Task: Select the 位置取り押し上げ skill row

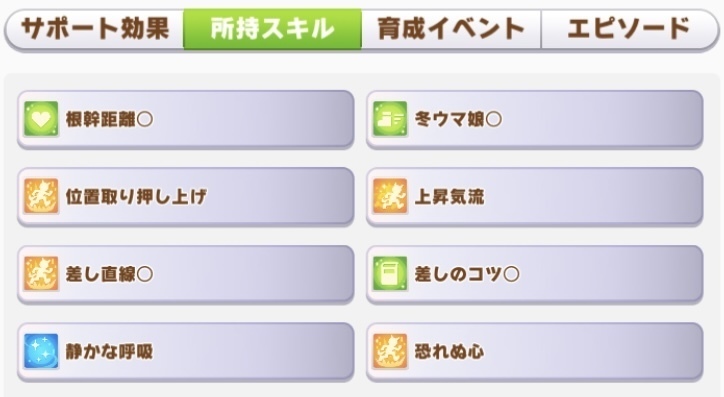Action: tap(186, 197)
